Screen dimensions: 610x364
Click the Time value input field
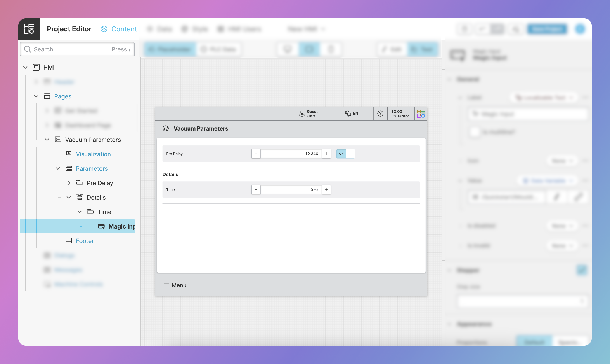coord(291,190)
